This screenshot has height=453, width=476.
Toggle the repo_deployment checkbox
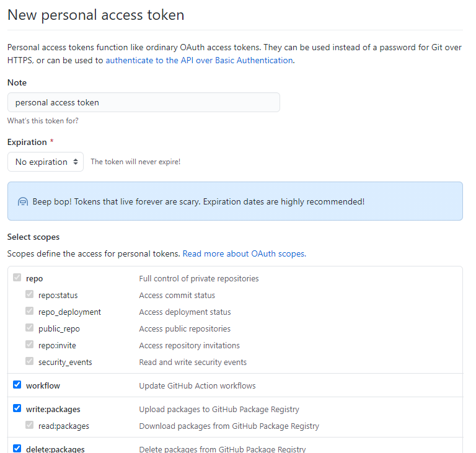30,312
